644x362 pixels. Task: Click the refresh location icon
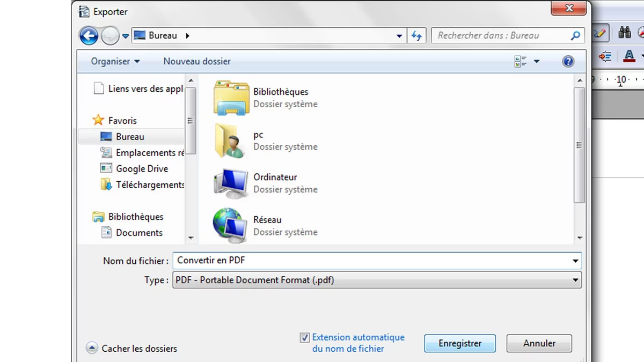pos(416,36)
